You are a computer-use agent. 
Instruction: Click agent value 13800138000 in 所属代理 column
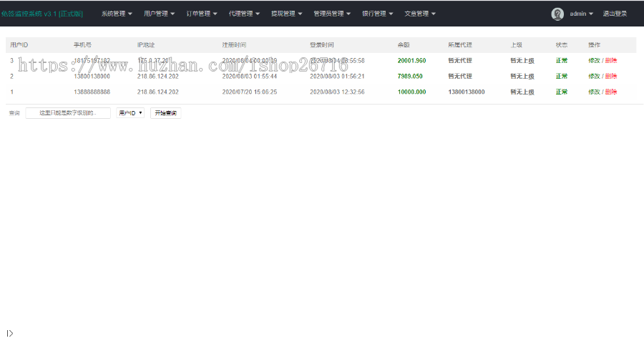point(466,92)
